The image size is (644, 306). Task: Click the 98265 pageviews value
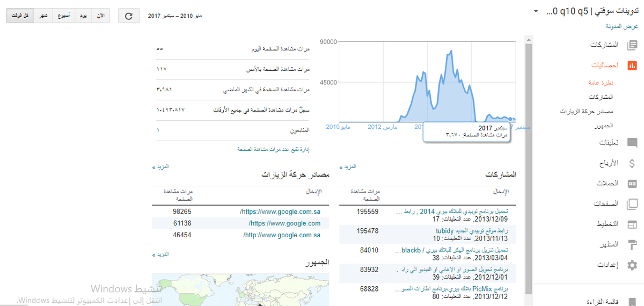point(182,212)
